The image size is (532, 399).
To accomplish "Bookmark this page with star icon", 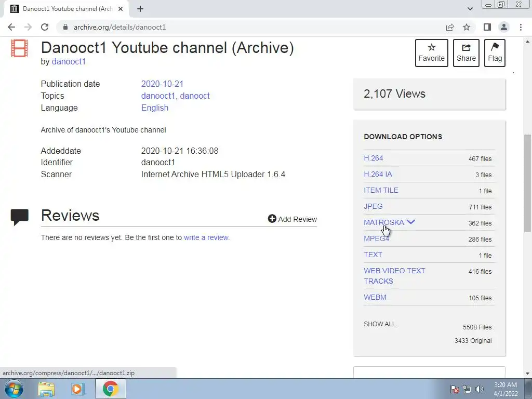I will [467, 27].
